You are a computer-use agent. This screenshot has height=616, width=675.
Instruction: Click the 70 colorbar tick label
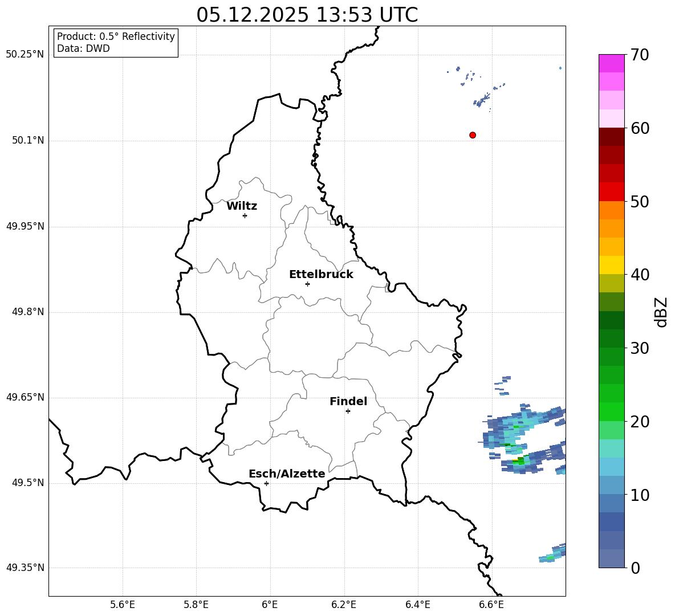pyautogui.click(x=640, y=55)
